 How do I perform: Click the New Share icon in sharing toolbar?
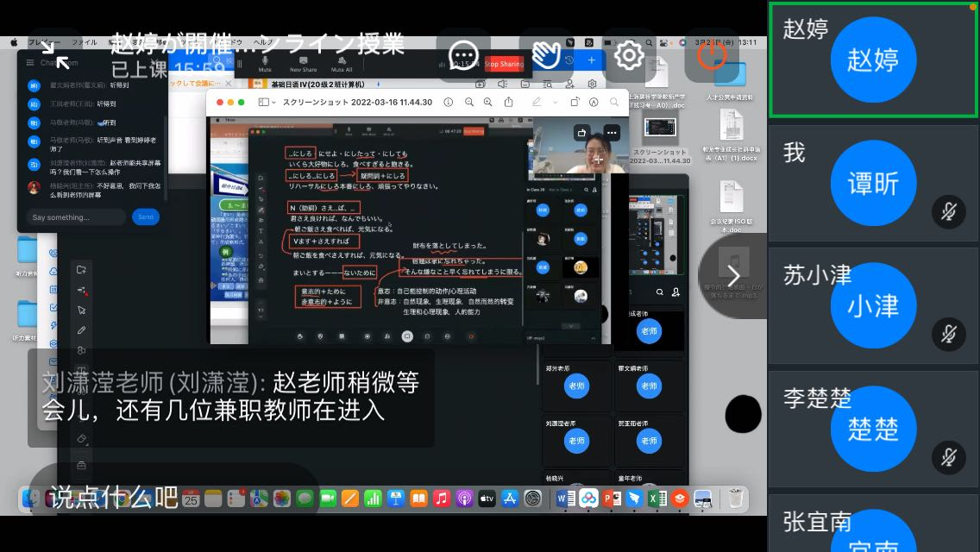[303, 63]
